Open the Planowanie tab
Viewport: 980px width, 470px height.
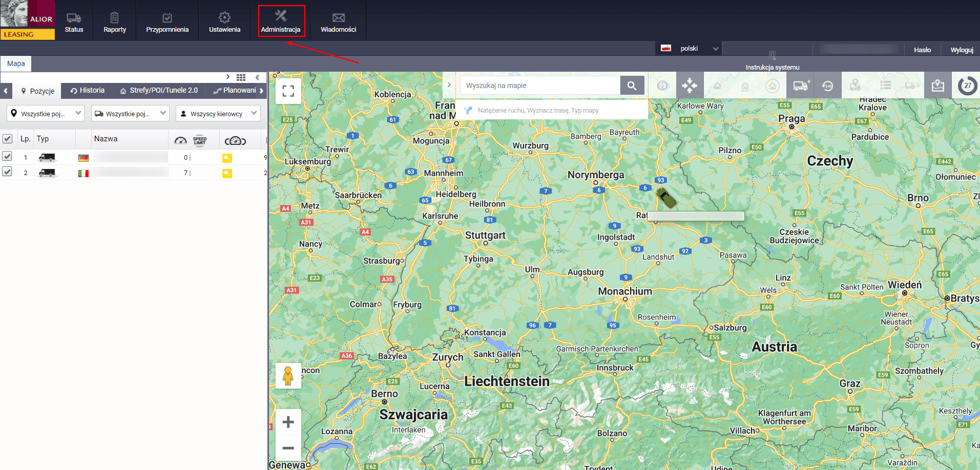coord(235,91)
